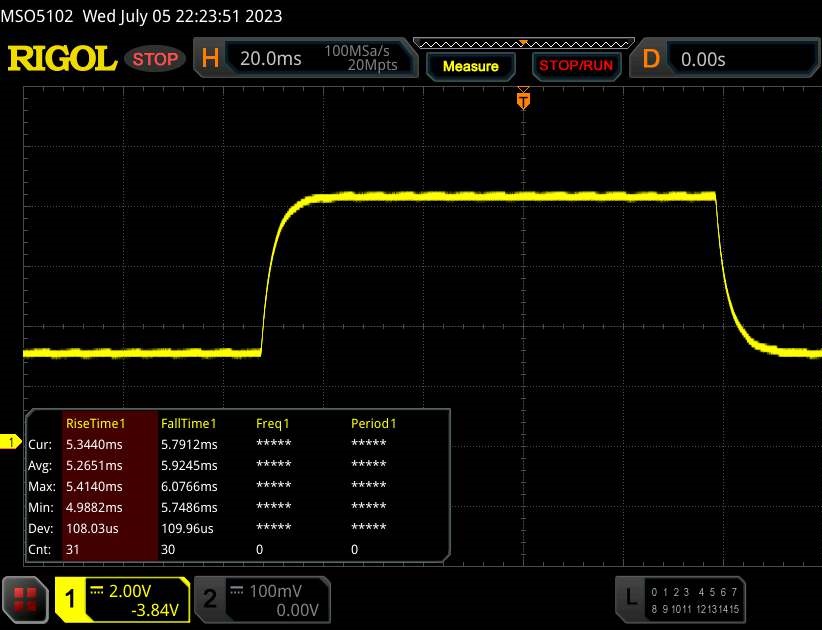Open the L logic analyzer icon
Viewport: 822px width, 630px height.
point(630,598)
